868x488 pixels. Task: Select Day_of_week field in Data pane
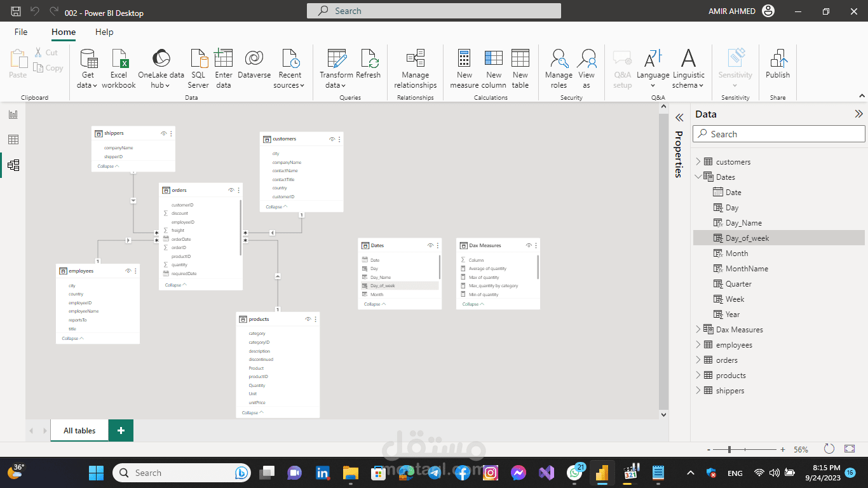pos(779,238)
